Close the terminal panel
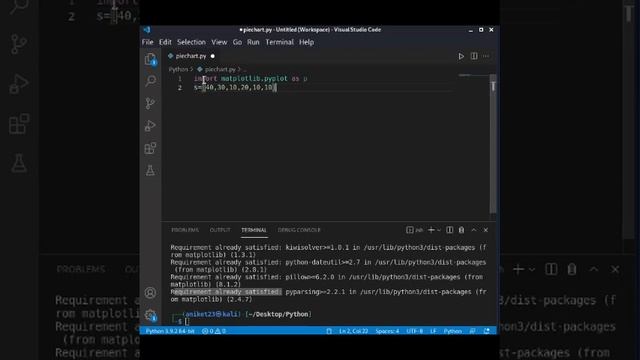The height and width of the screenshot is (360, 640). pos(486,230)
